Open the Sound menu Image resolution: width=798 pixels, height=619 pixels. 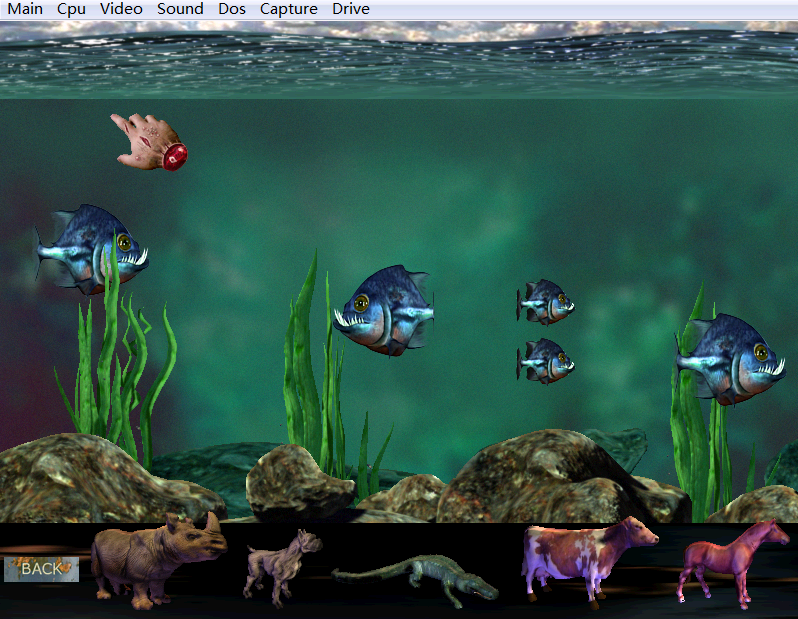pyautogui.click(x=180, y=9)
